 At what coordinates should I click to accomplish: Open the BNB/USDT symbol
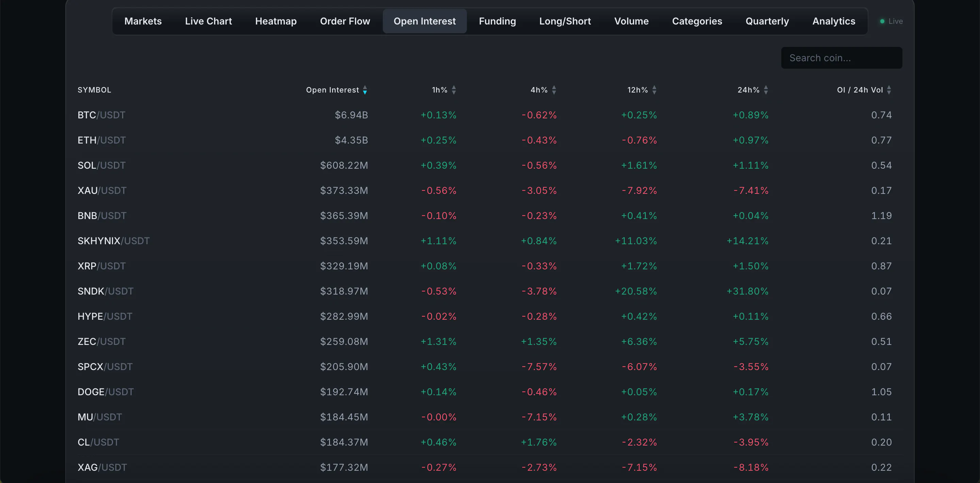click(102, 216)
